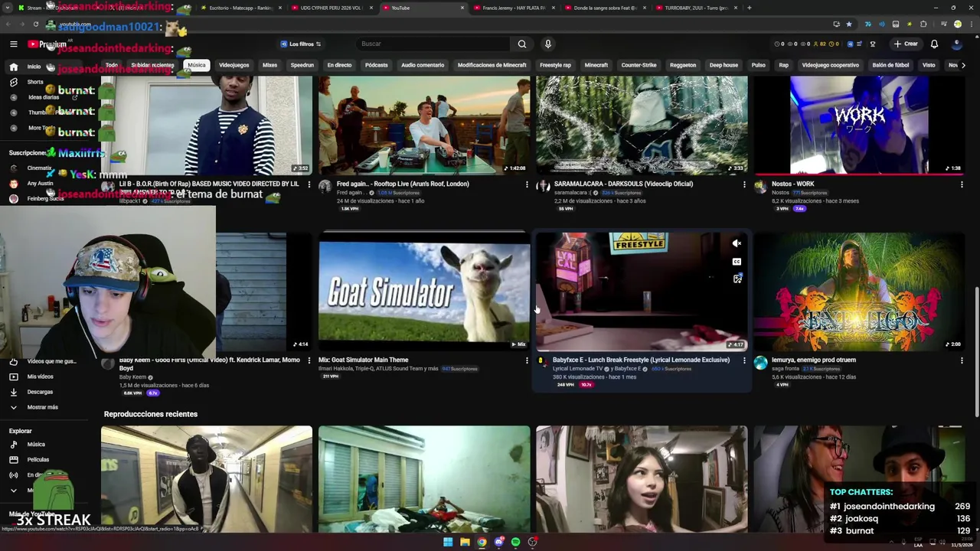Show more category chips with right arrow
This screenshot has height=551, width=980.
point(962,65)
